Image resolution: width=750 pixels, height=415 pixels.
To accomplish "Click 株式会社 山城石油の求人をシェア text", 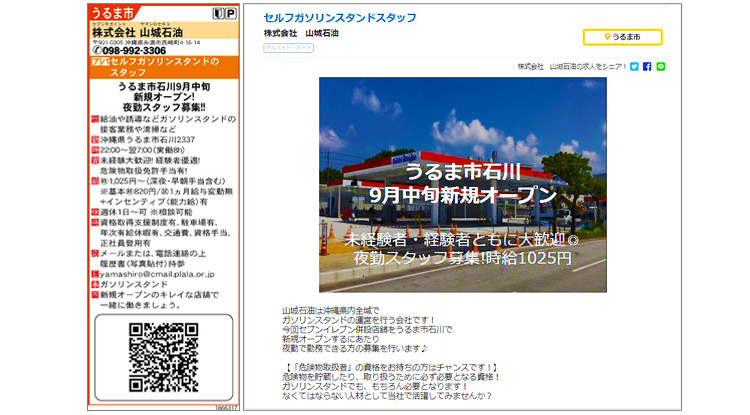I will pyautogui.click(x=572, y=66).
